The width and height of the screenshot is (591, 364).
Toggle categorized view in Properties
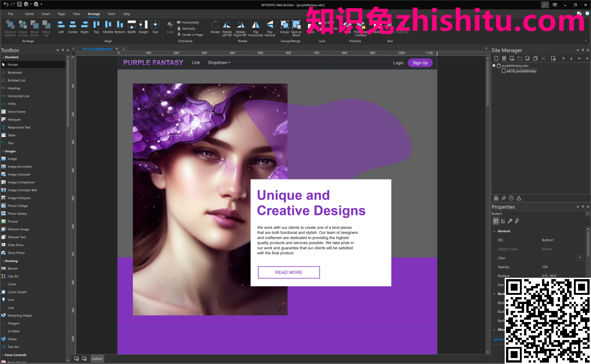click(496, 221)
